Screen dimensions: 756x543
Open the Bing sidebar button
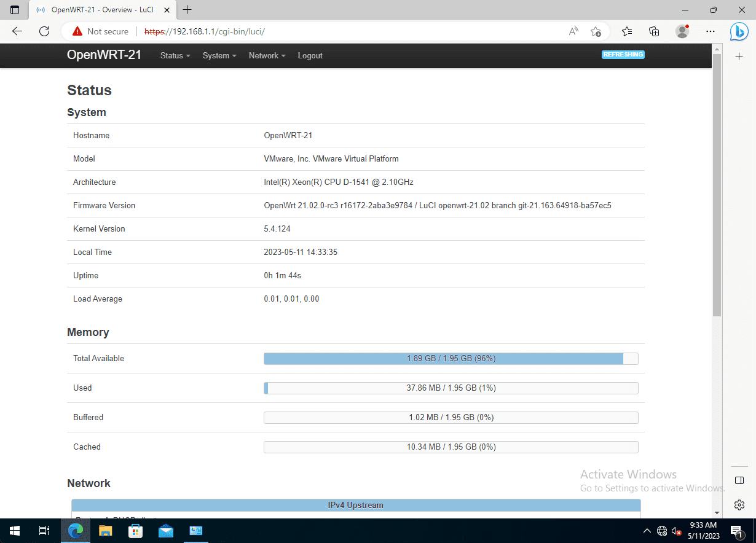pos(739,31)
